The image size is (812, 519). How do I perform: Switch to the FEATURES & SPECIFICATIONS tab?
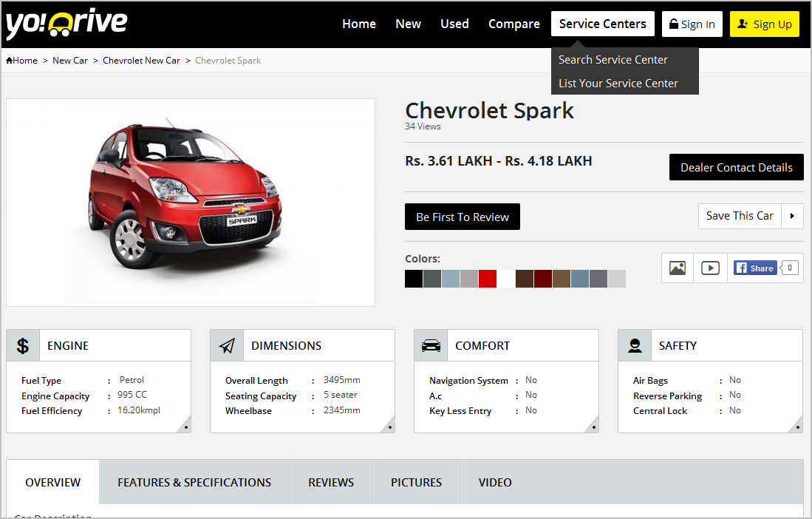[x=194, y=482]
